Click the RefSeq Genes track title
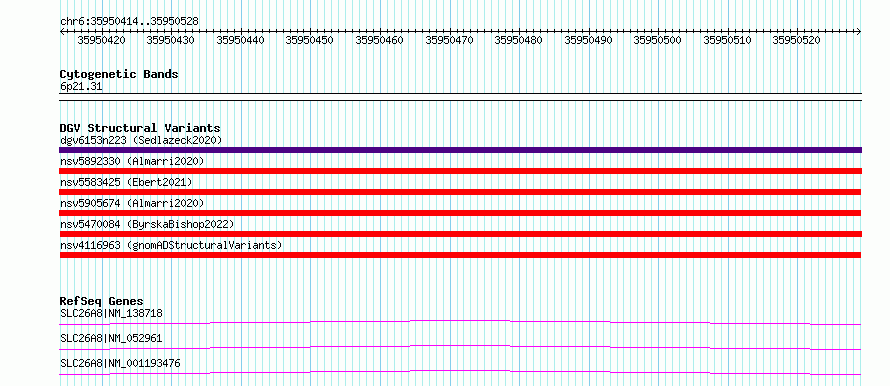890x386 pixels. coord(102,301)
